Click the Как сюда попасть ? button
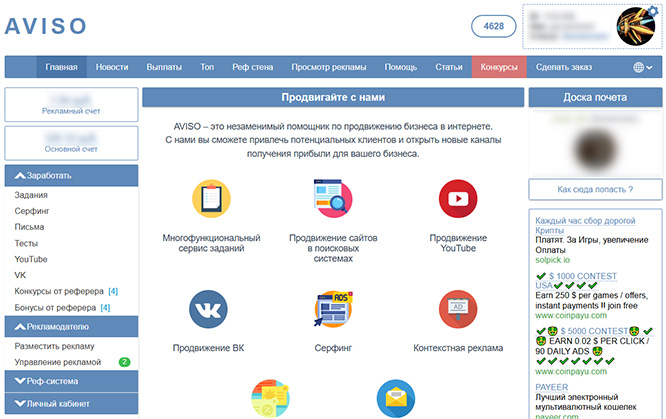This screenshot has width=666, height=419. [x=595, y=189]
